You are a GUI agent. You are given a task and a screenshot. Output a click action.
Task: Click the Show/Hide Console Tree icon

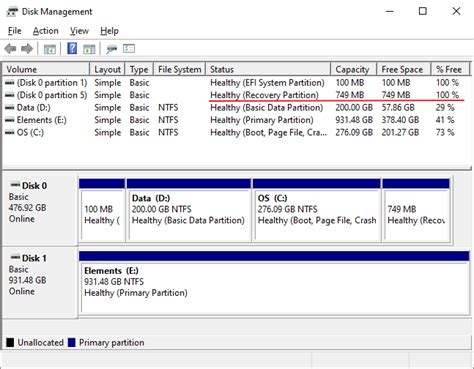coord(50,49)
